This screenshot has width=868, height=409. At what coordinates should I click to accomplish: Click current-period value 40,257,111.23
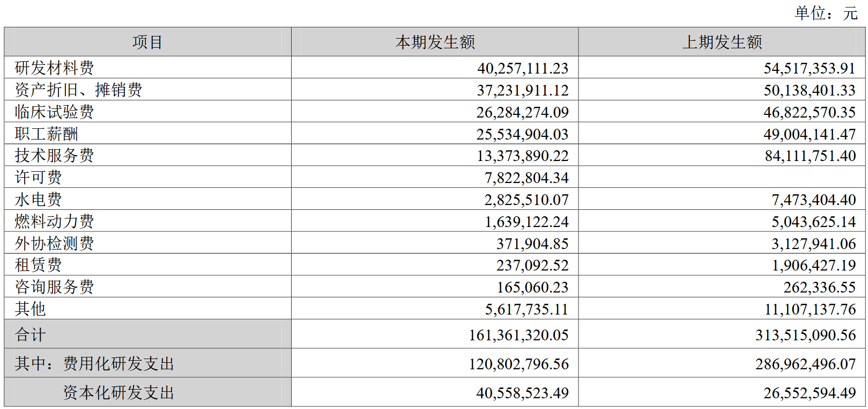[x=522, y=68]
